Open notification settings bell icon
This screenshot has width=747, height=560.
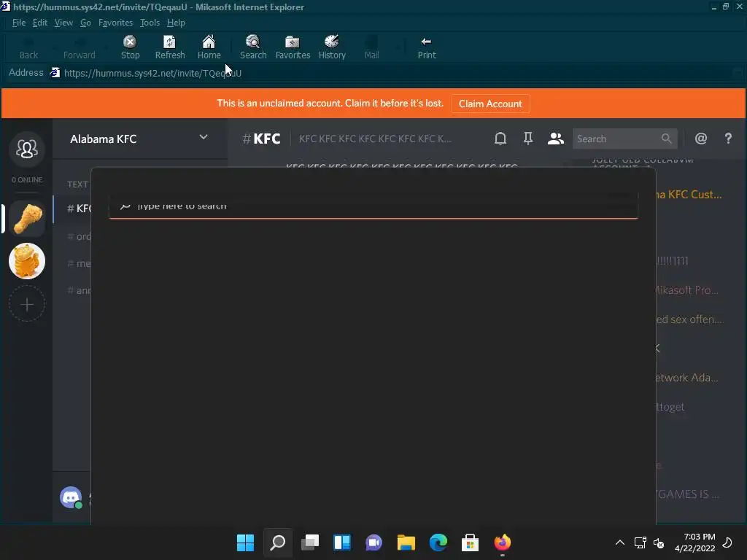(x=500, y=139)
